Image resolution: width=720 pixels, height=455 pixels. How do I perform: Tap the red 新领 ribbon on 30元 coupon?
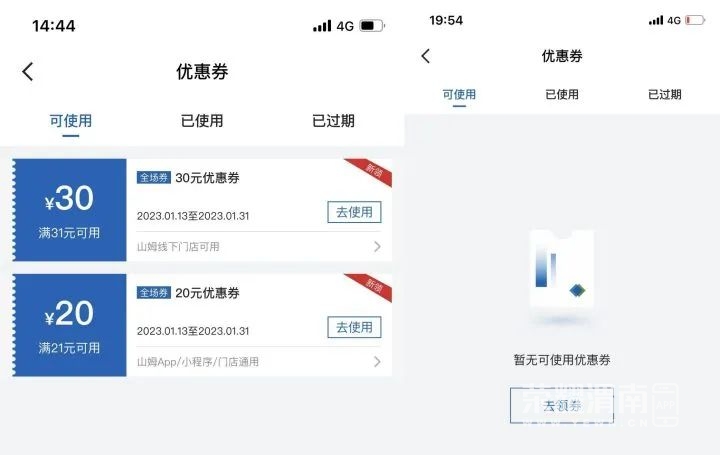371,172
